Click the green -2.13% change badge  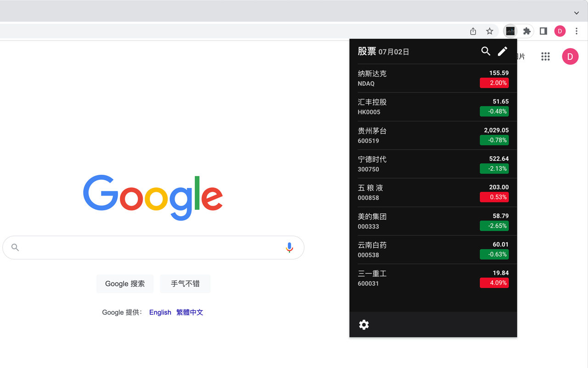[x=494, y=168]
